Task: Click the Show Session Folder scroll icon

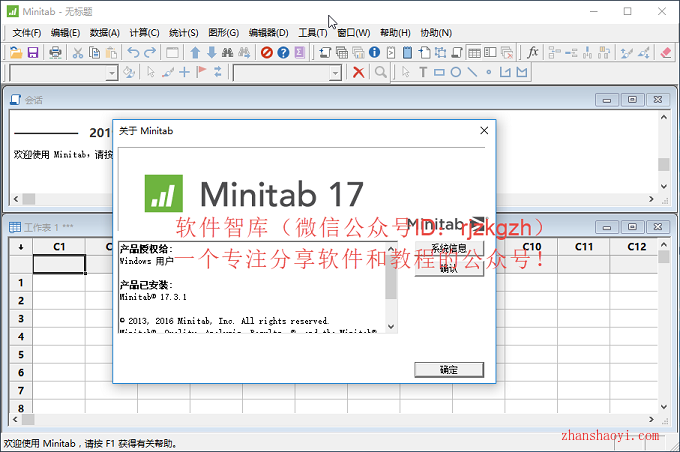Action: pyautogui.click(x=325, y=52)
